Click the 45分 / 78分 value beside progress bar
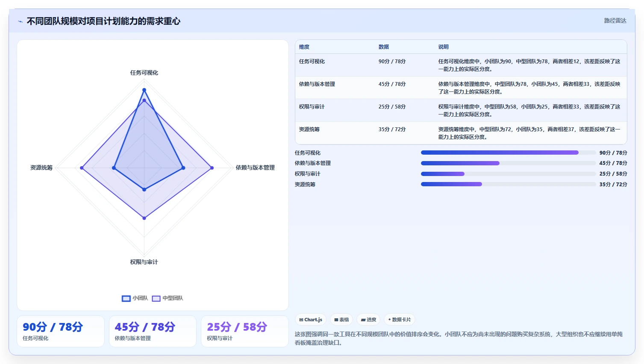Viewport: 644px width, 364px height. tap(613, 163)
